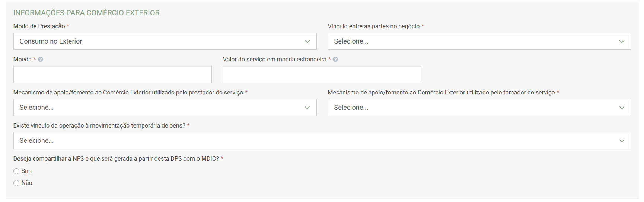Click the help icon beside Valor do serviço
Viewport: 644px width, 202px height.
click(335, 60)
